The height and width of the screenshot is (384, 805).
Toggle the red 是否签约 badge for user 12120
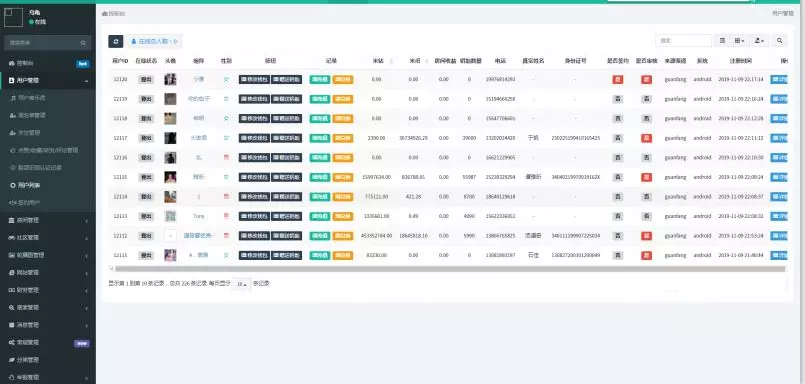coord(618,80)
